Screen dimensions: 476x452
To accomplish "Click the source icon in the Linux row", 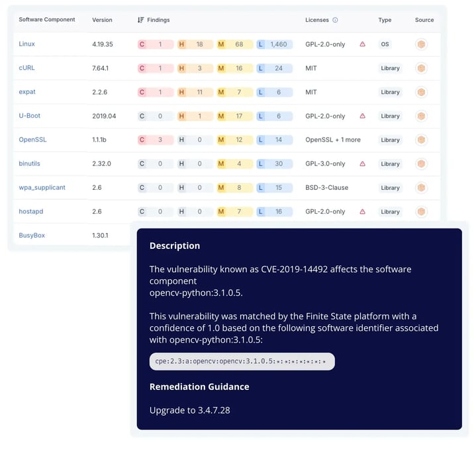I will point(421,44).
